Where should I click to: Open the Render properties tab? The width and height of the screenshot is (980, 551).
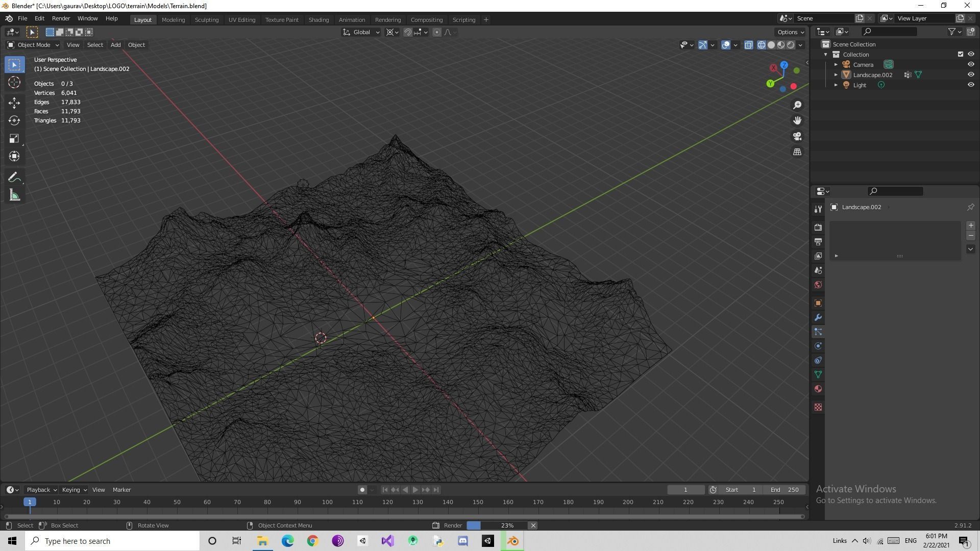point(818,227)
